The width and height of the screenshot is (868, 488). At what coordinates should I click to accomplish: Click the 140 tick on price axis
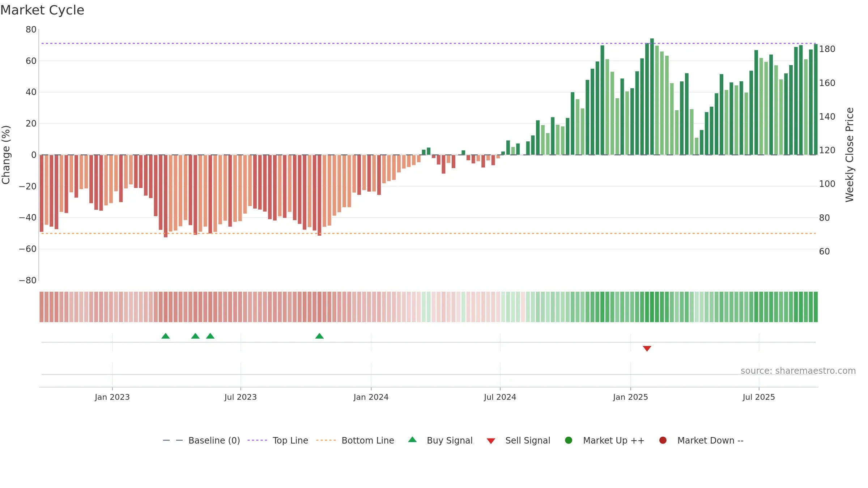coord(827,117)
